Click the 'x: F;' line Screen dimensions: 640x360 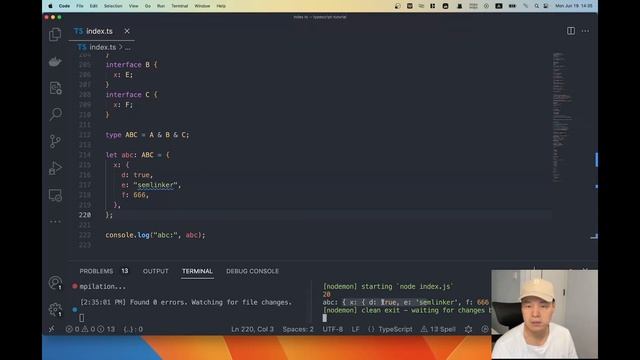pos(123,105)
